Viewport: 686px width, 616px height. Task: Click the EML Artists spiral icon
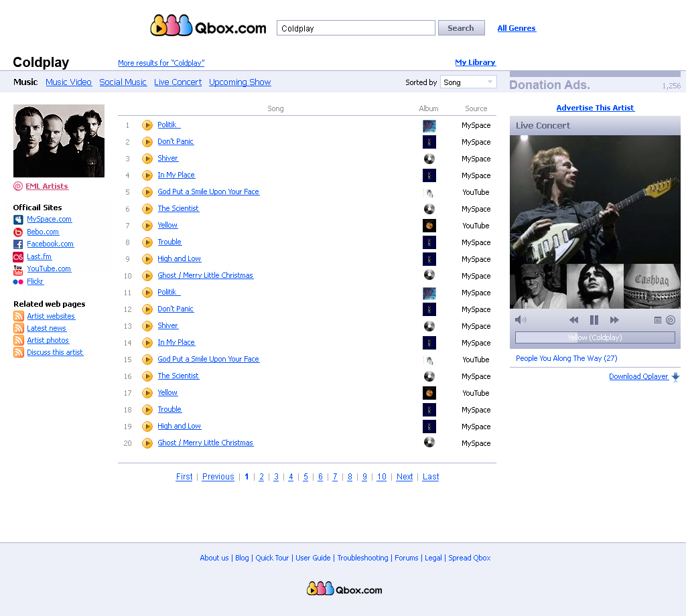tap(18, 186)
